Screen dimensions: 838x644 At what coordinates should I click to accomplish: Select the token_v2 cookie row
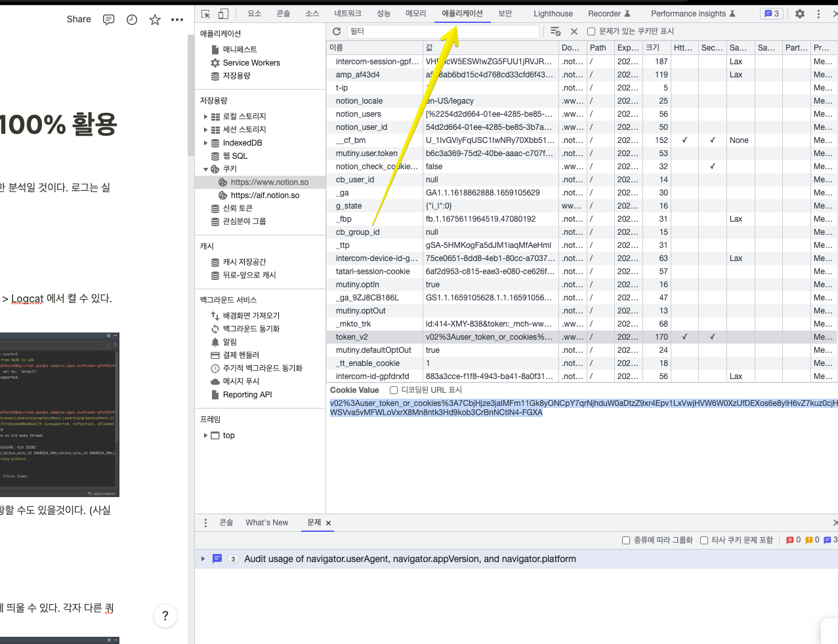click(582, 337)
